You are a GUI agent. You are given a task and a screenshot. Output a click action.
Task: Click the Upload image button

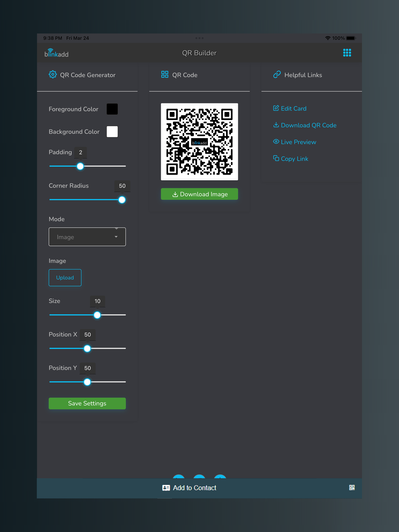pyautogui.click(x=65, y=277)
